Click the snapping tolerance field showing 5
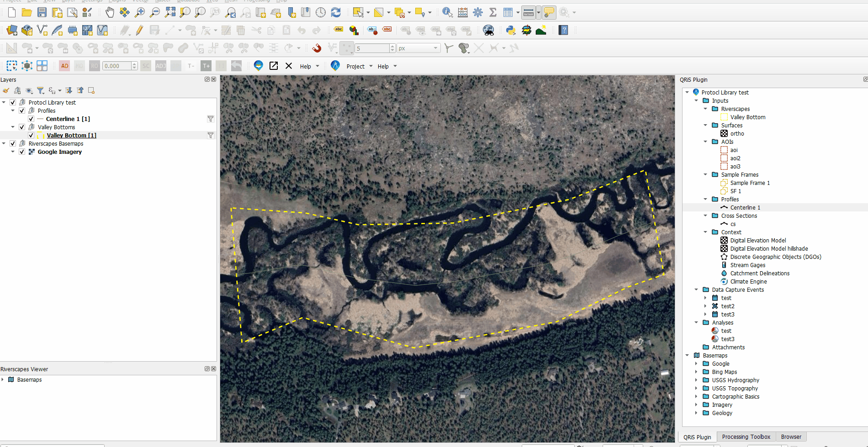The height and width of the screenshot is (447, 868). [372, 48]
